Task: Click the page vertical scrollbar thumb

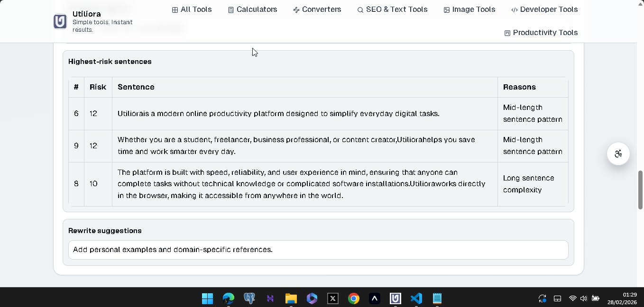Action: [x=640, y=190]
